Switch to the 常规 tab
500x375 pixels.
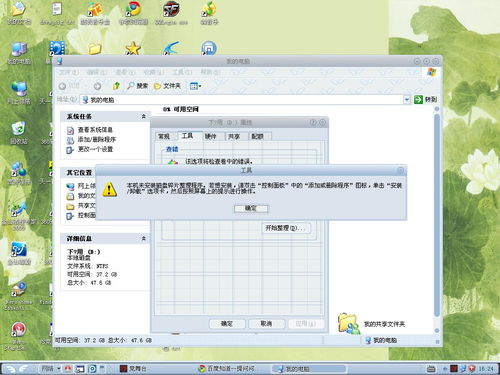click(x=164, y=136)
